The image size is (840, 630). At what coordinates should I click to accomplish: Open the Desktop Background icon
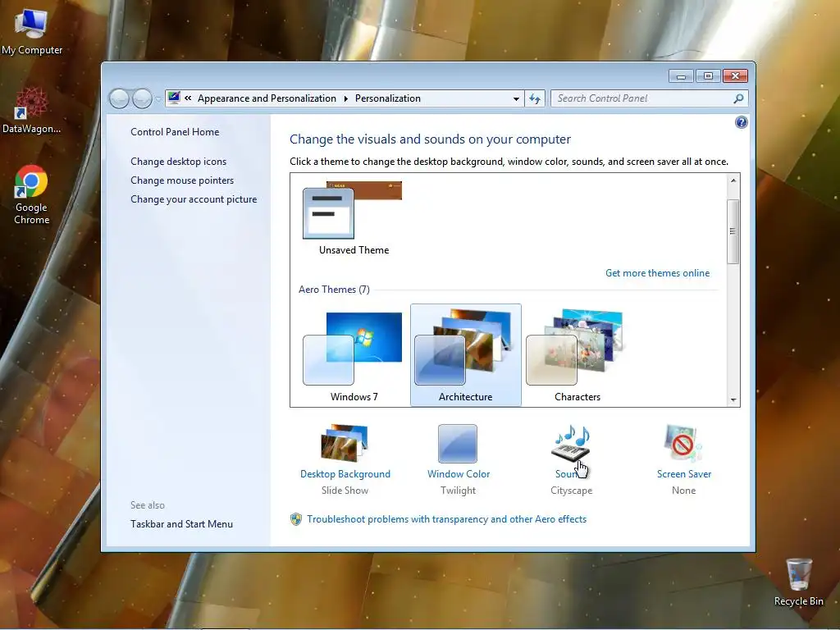pyautogui.click(x=345, y=443)
